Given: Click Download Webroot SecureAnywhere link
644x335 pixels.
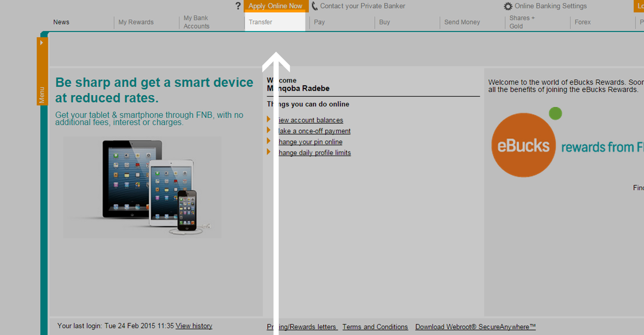Looking at the screenshot, I should 475,327.
